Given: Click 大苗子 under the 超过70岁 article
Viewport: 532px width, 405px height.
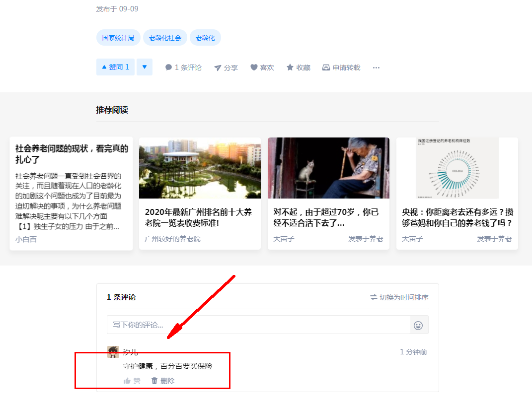Looking at the screenshot, I should coord(284,239).
